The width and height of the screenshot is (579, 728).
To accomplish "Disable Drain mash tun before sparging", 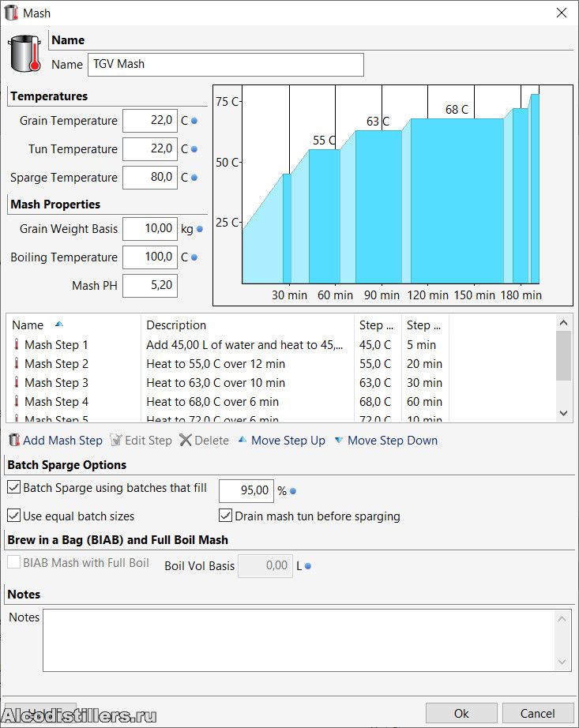I will click(x=226, y=516).
